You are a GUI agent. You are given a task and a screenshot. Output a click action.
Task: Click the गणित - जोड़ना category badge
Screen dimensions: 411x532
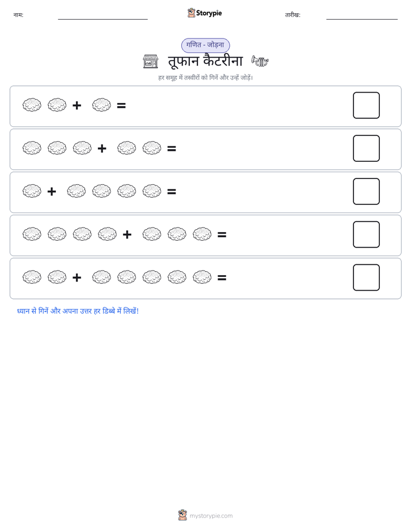(x=205, y=45)
